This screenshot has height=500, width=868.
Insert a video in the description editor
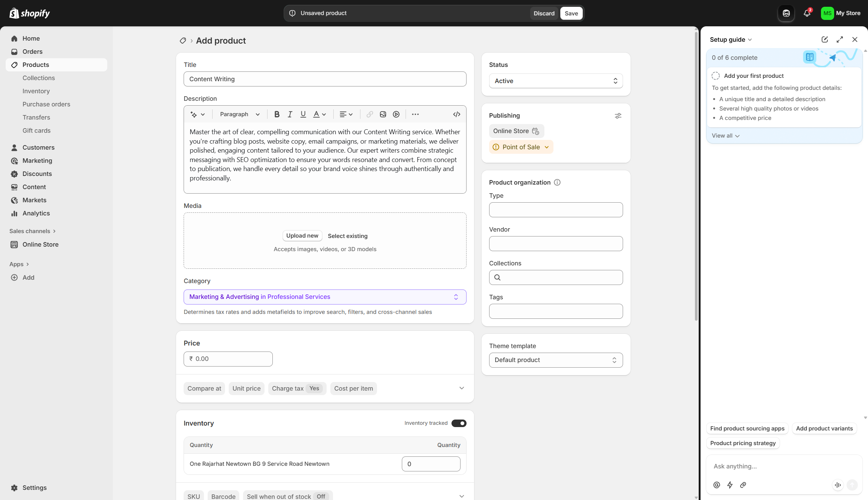pos(396,114)
